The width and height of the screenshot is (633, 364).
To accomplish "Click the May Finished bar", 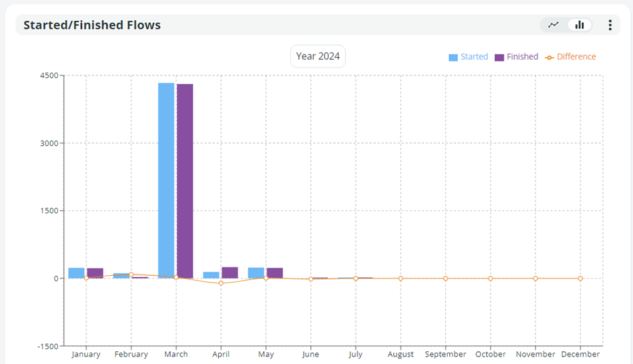I will 275,273.
